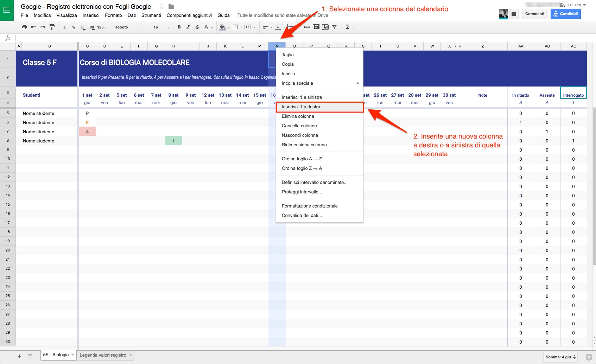Toggle italic formatting

(188, 27)
